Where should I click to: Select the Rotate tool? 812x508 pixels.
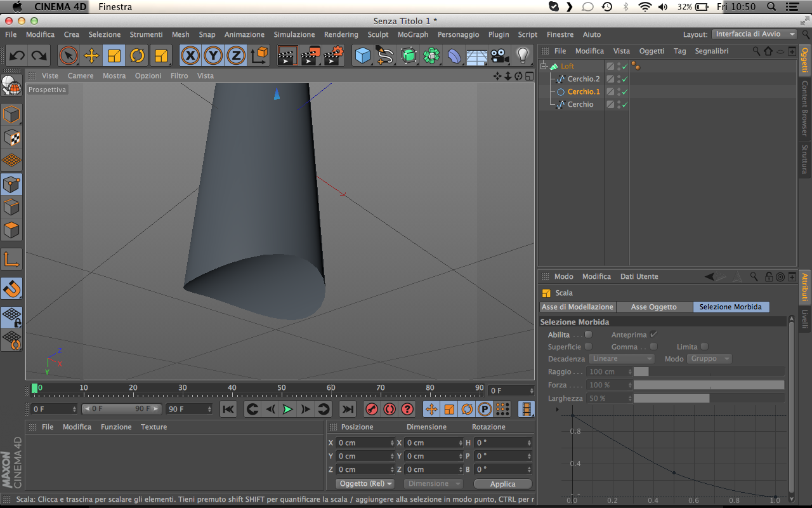tap(137, 56)
